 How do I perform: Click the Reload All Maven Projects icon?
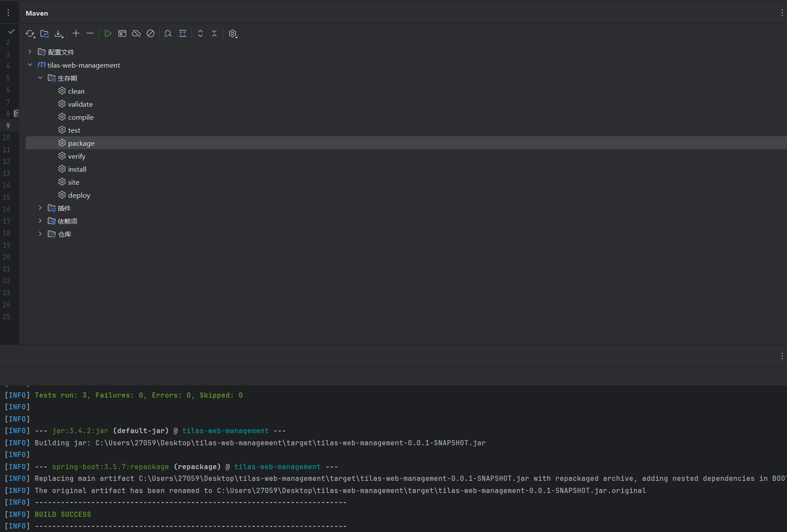(x=30, y=34)
